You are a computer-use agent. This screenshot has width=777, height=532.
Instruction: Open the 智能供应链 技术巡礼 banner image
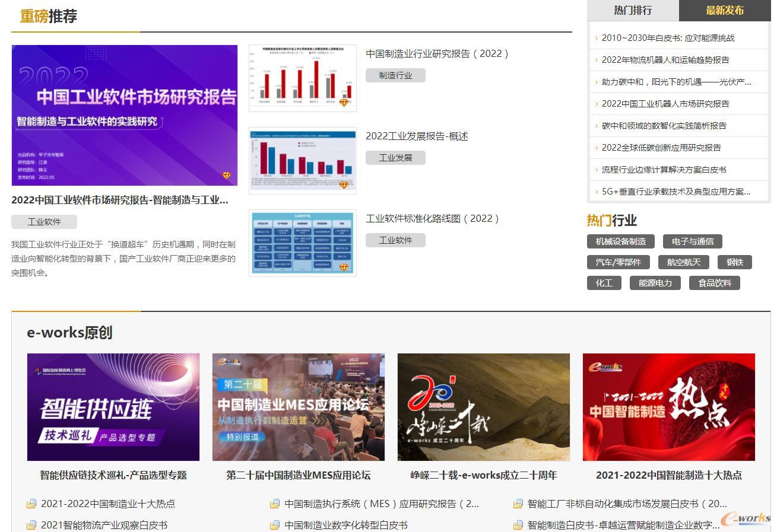coord(113,407)
